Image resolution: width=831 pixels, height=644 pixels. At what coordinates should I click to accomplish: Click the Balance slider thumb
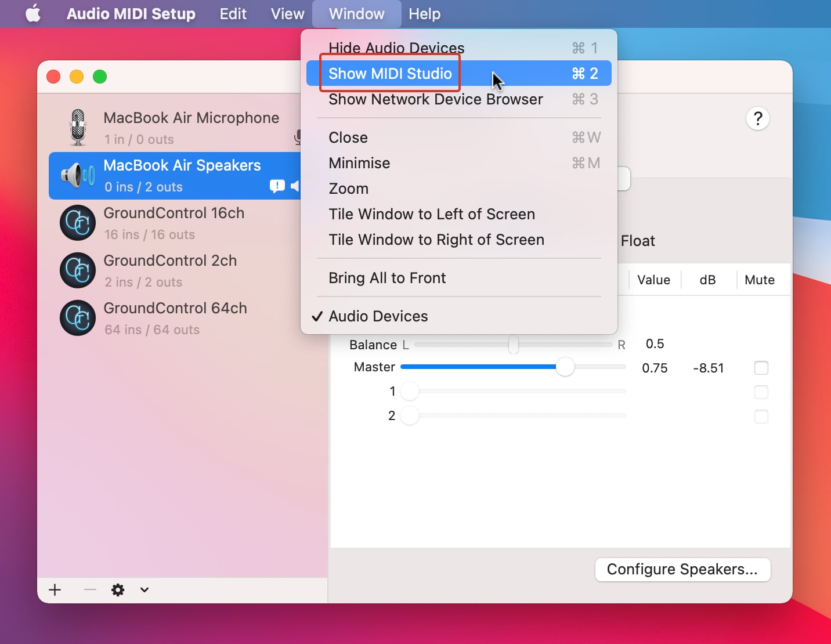point(514,345)
